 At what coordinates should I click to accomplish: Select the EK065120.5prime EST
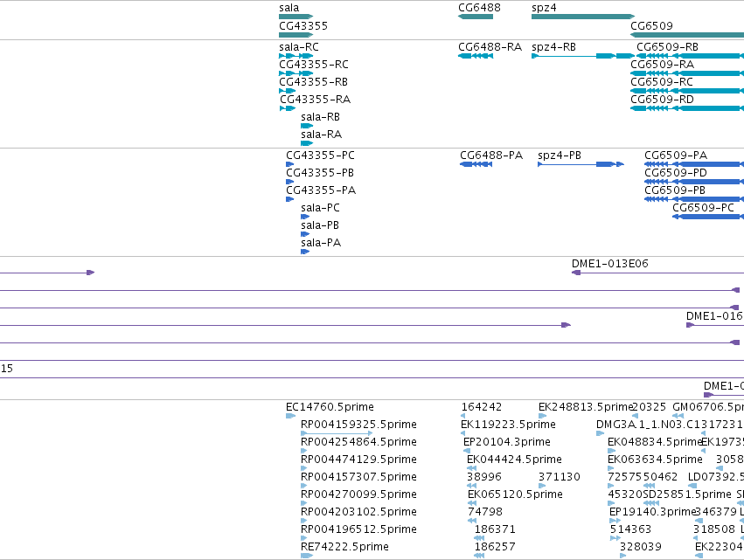tap(472, 503)
